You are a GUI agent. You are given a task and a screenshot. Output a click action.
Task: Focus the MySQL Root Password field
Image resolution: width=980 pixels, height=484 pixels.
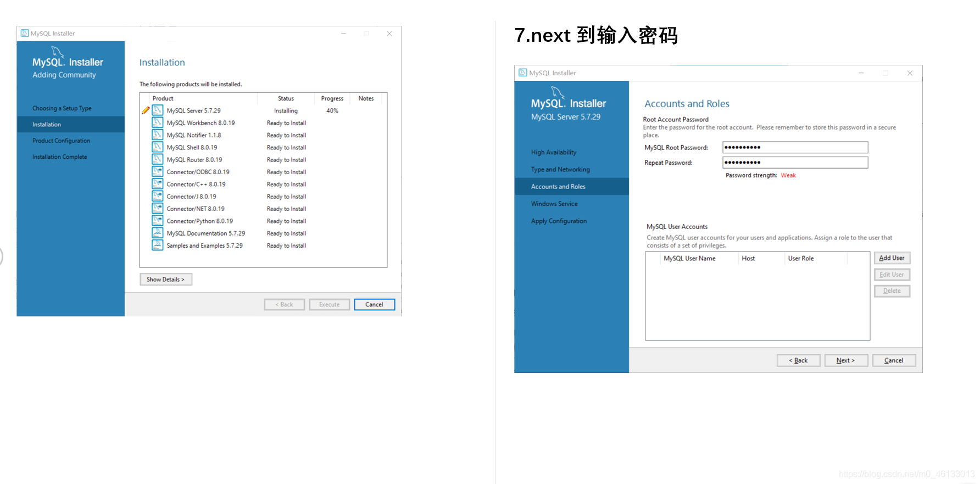[795, 147]
